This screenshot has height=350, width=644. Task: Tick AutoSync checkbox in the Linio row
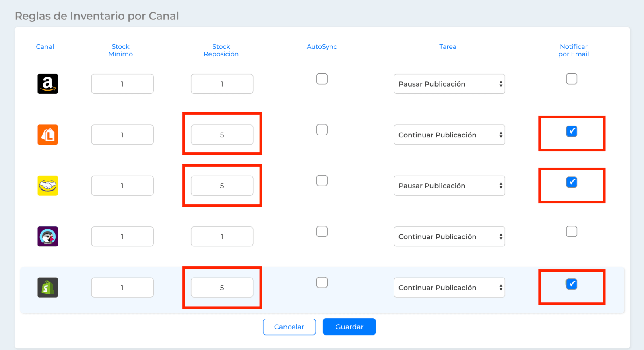322,130
